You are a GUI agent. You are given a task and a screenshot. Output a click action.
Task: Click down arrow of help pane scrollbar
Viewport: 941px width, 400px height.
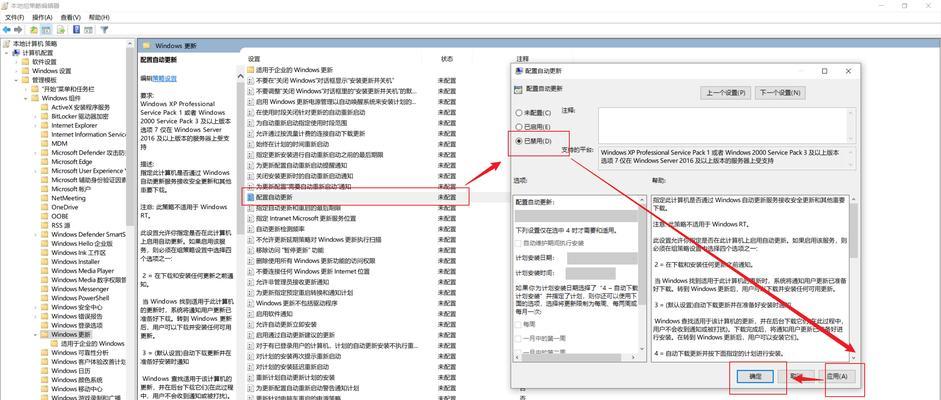point(853,356)
